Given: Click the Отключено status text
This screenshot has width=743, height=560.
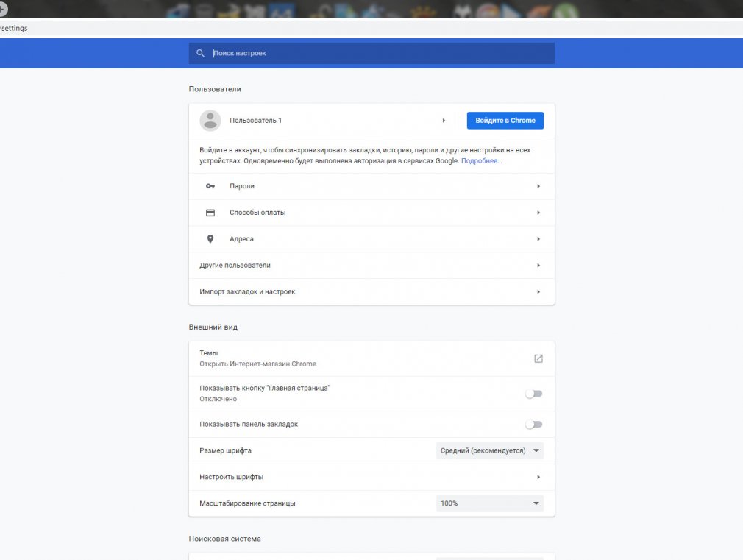Looking at the screenshot, I should tap(218, 399).
